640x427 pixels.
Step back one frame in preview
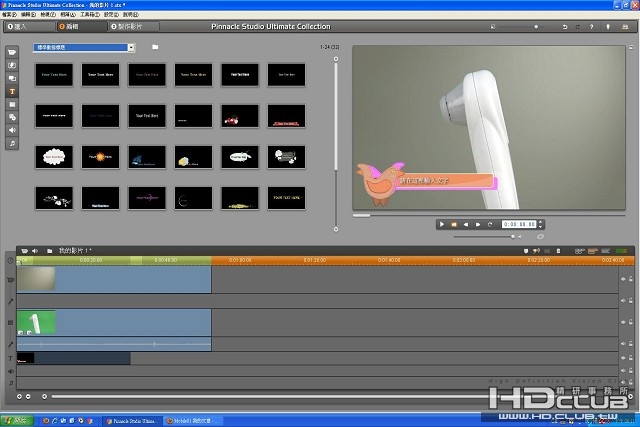[x=466, y=224]
